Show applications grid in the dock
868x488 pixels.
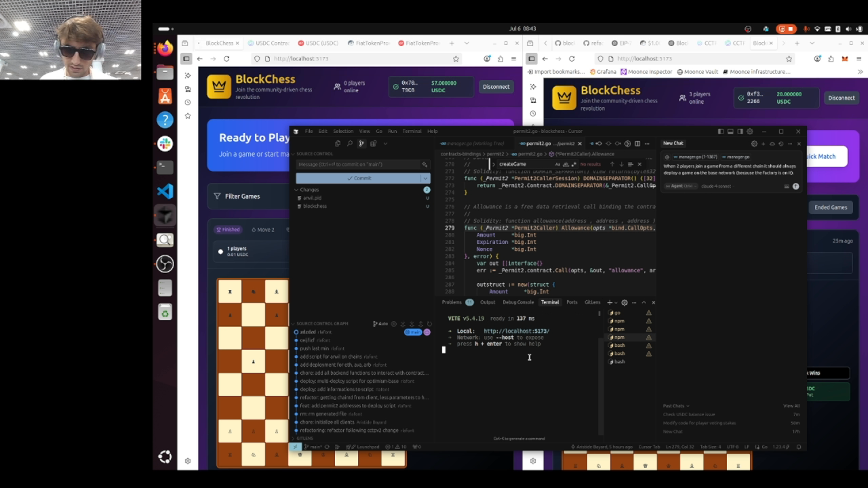165,457
